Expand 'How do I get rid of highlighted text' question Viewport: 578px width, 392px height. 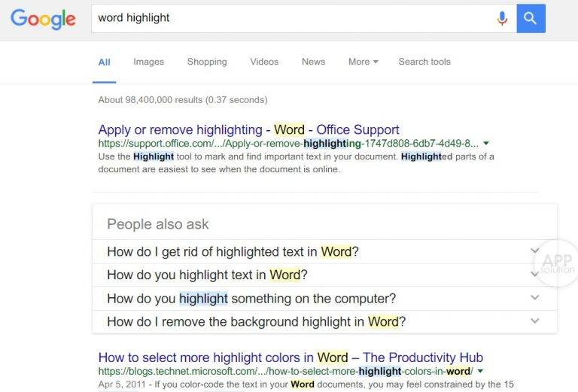tap(324, 251)
